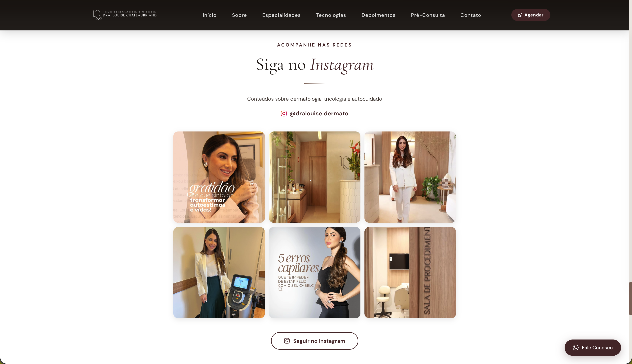Open the clinic hallway wooden door photo
Image resolution: width=632 pixels, height=364 pixels.
[315, 177]
